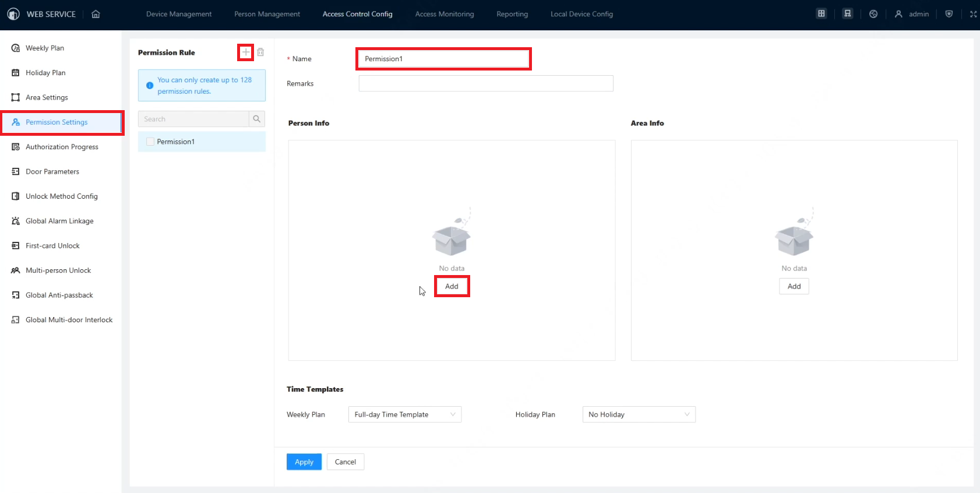Image resolution: width=980 pixels, height=493 pixels.
Task: Click the blue info icon in the notice
Action: click(x=150, y=86)
